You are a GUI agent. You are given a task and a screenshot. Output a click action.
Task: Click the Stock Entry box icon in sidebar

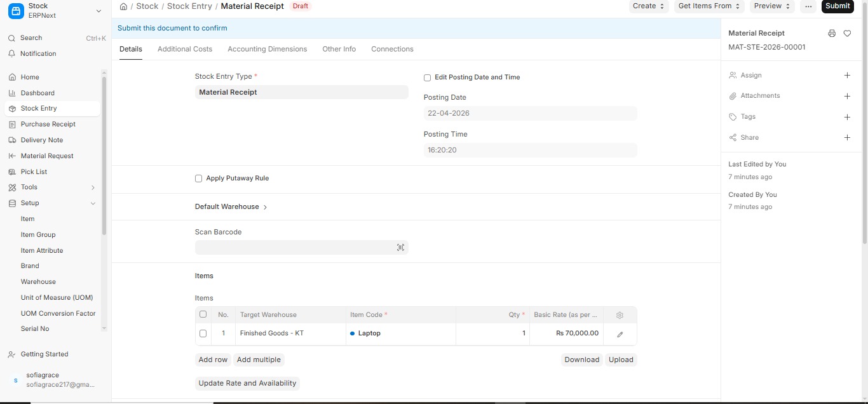click(12, 109)
